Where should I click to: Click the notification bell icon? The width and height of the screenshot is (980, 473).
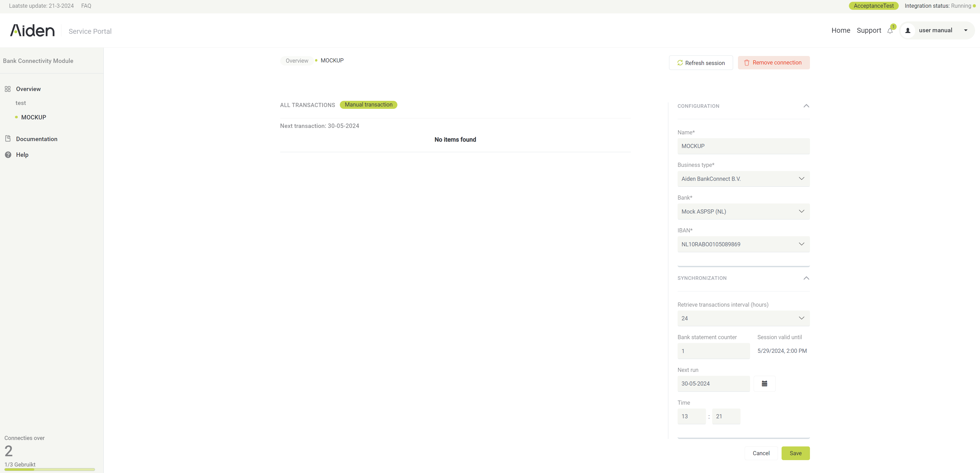click(x=890, y=31)
